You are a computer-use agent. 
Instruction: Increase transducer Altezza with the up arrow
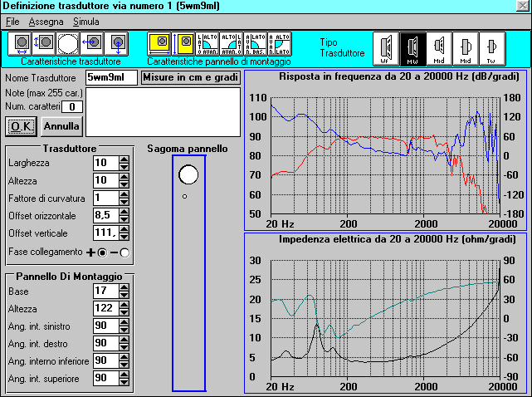[x=124, y=177]
